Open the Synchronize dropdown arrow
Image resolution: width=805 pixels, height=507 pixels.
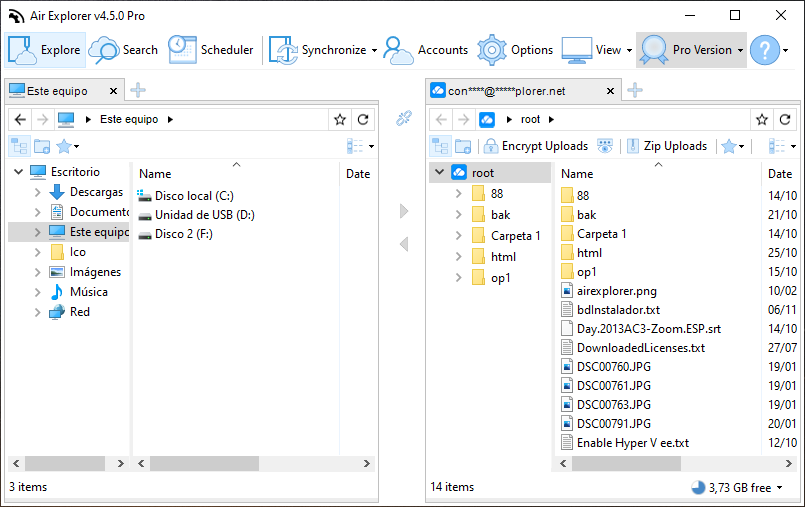(x=374, y=50)
